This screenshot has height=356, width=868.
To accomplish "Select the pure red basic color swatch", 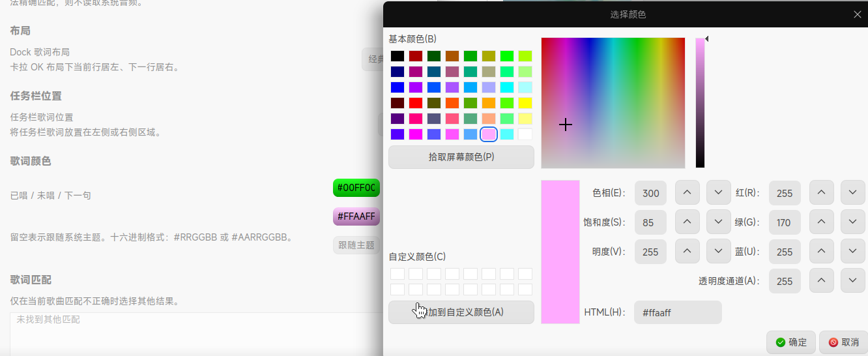I will pos(416,103).
